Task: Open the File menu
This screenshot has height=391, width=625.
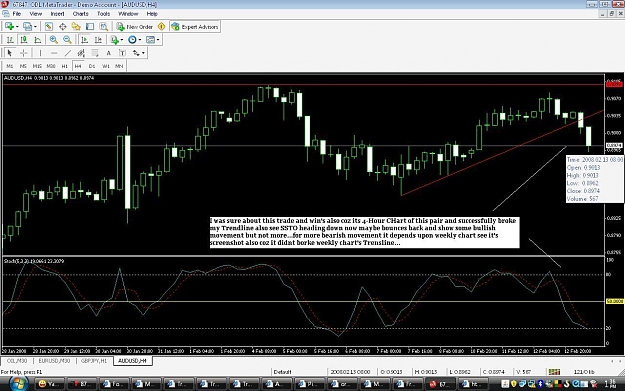Action: click(17, 14)
